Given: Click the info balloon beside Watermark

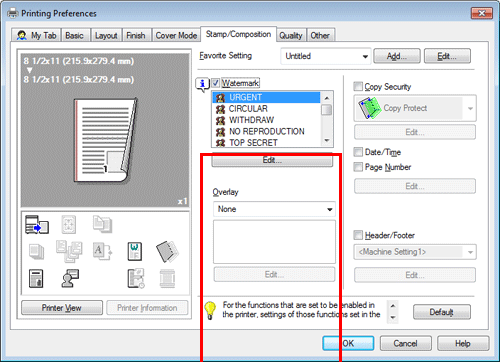Looking at the screenshot, I should [x=202, y=84].
